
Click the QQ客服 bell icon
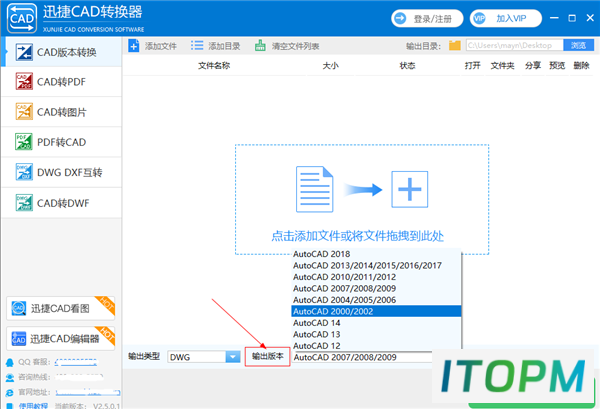click(x=10, y=362)
